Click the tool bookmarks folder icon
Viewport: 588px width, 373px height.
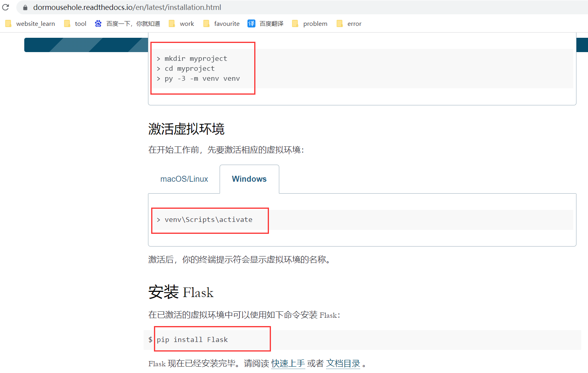[x=66, y=23]
